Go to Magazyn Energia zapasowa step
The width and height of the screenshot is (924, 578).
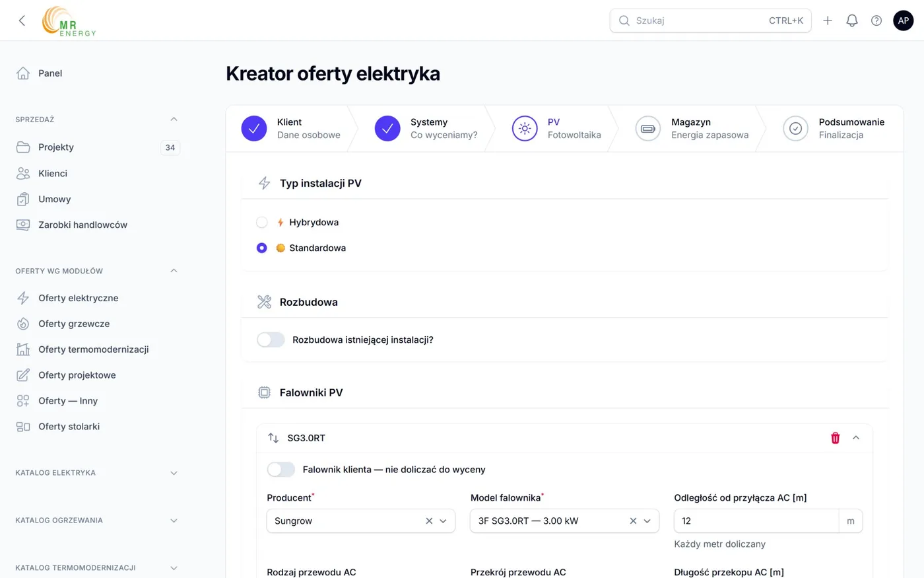coord(692,129)
